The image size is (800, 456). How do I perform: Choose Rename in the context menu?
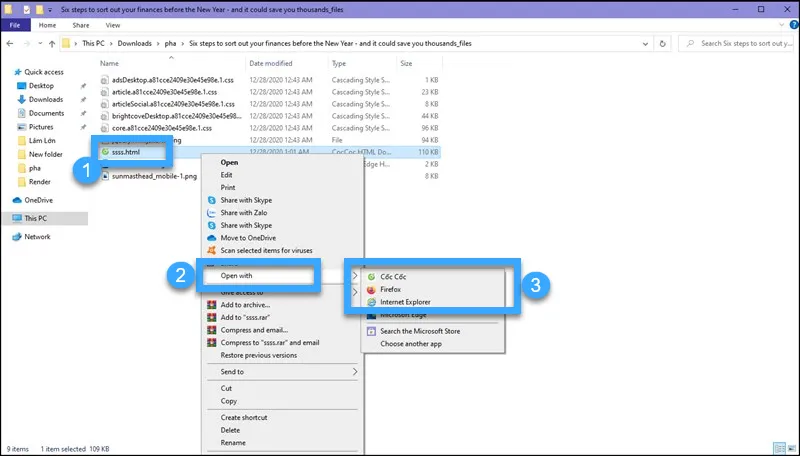coord(233,443)
